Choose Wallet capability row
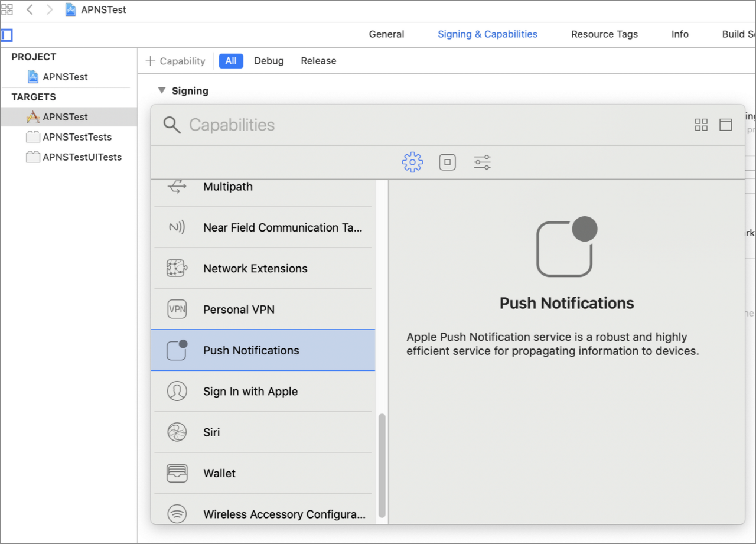The height and width of the screenshot is (544, 756). (263, 473)
